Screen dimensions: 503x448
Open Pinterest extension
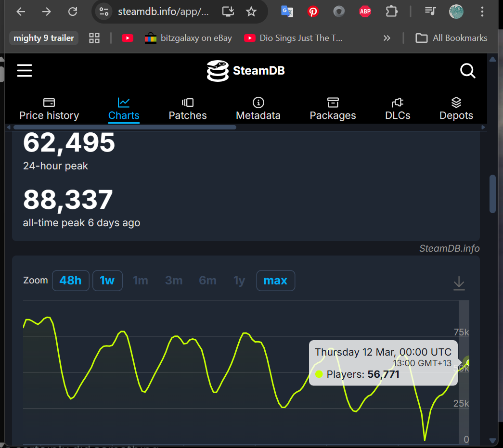click(313, 12)
